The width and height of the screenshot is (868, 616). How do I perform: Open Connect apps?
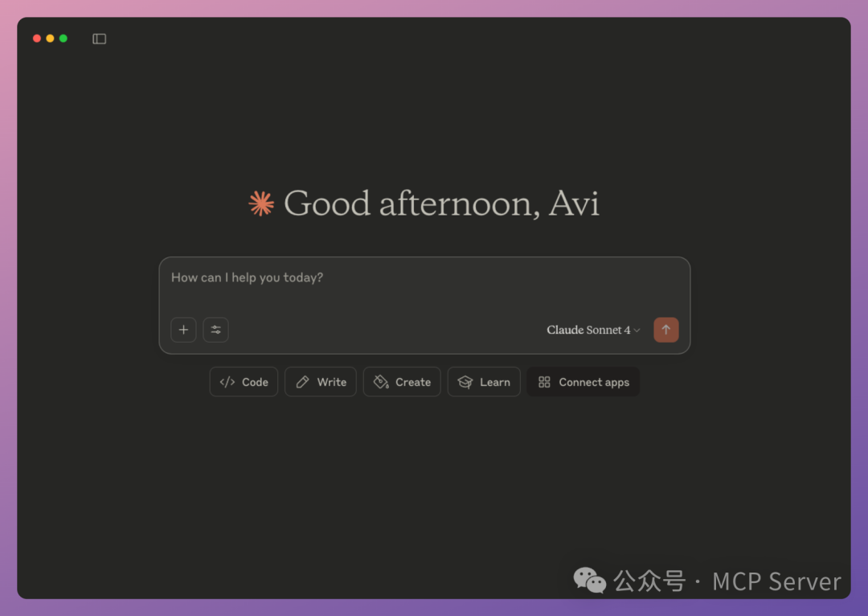583,382
